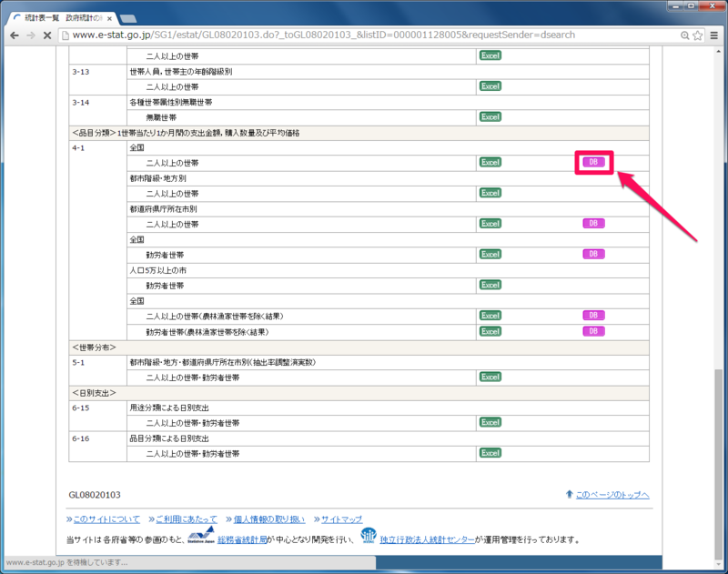Open DB for 都道府県庁所在市別 二人以上の世帯

coord(593,223)
